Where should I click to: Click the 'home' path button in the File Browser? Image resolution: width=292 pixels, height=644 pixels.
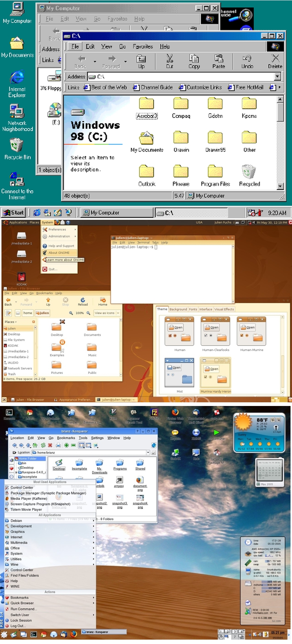(x=28, y=313)
